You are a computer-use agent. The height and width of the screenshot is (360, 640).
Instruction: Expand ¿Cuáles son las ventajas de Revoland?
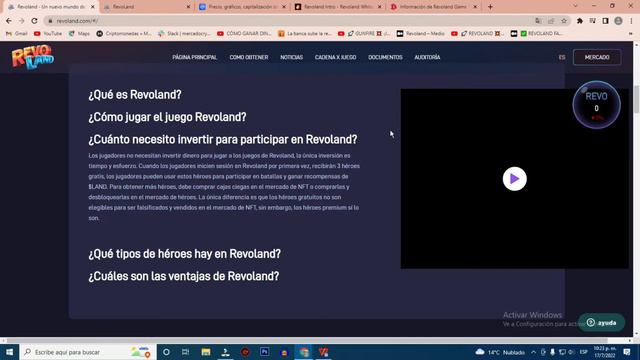[184, 276]
